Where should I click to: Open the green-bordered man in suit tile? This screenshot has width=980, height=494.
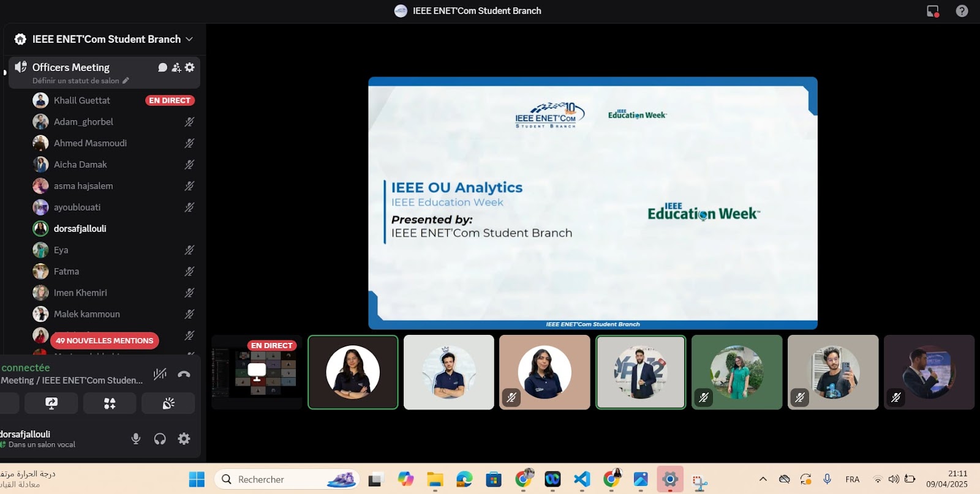[641, 372]
